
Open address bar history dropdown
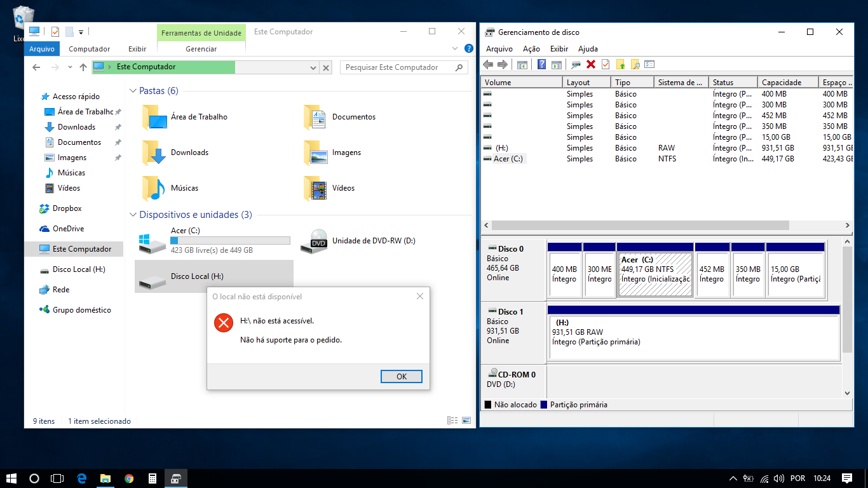pyautogui.click(x=313, y=67)
